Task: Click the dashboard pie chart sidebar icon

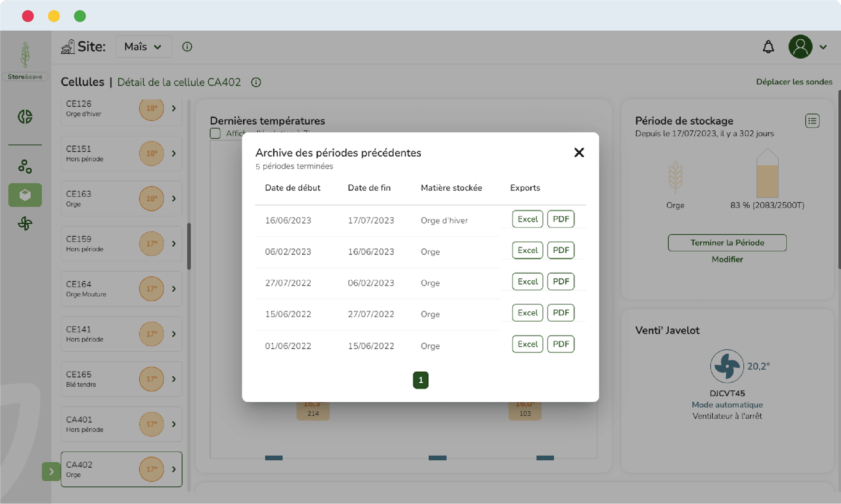Action: pos(25,117)
